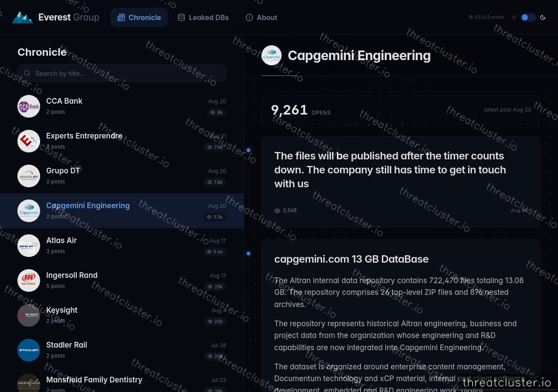The image size is (558, 392).
Task: Click second timeline dot marker
Action: coord(248,253)
